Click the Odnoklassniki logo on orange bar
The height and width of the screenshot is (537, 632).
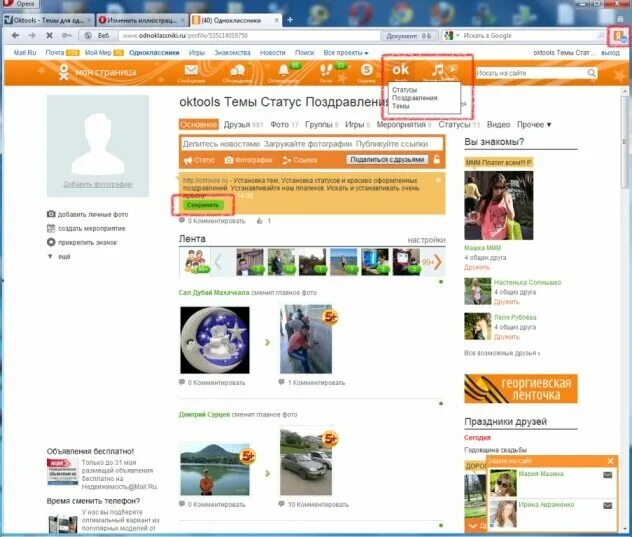(x=64, y=72)
